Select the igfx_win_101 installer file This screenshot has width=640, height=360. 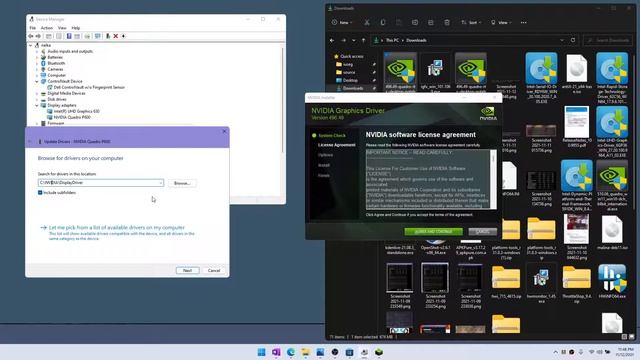436,73
